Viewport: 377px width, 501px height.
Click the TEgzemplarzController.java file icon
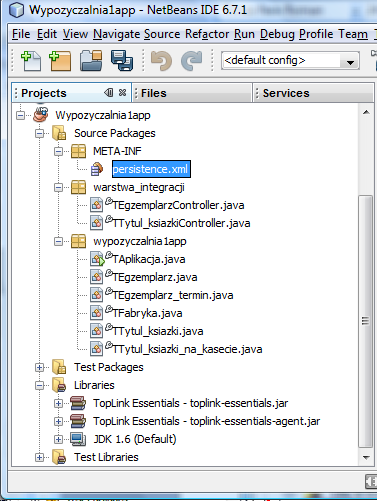click(96, 205)
